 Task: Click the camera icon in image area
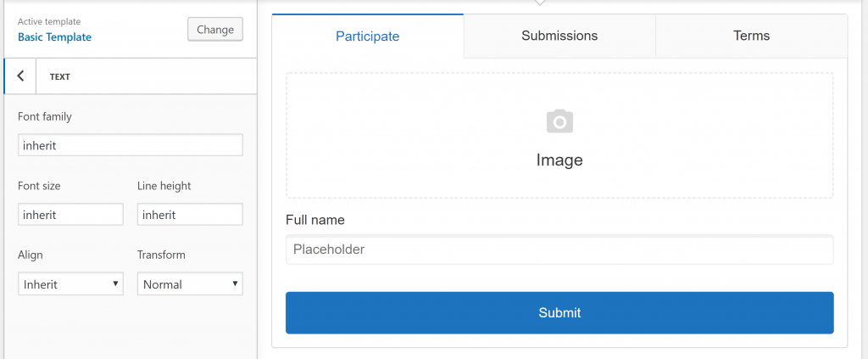click(x=559, y=121)
